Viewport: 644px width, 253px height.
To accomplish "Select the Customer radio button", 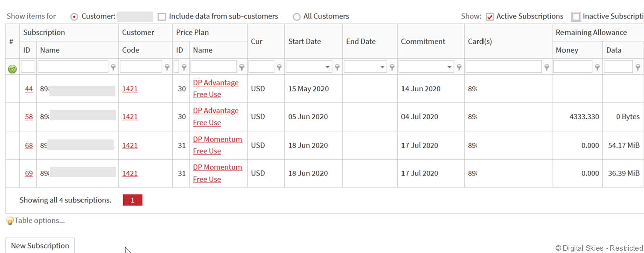I will coord(74,17).
